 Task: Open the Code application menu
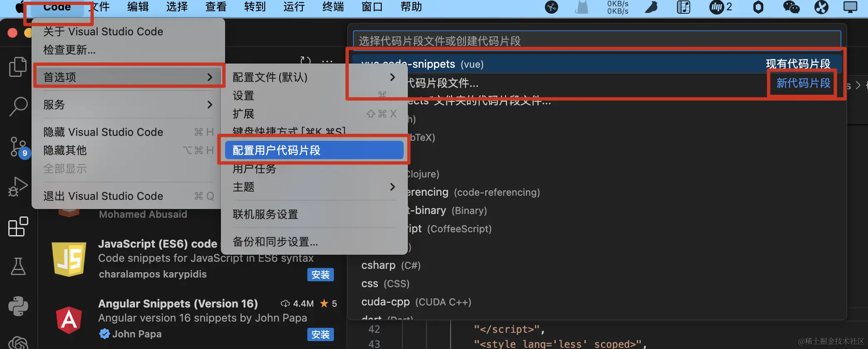tap(57, 7)
